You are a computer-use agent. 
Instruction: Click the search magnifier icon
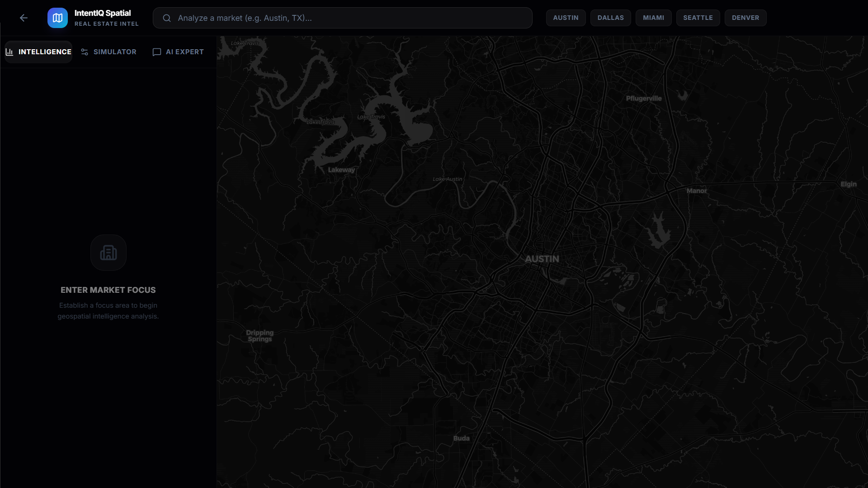(x=167, y=18)
